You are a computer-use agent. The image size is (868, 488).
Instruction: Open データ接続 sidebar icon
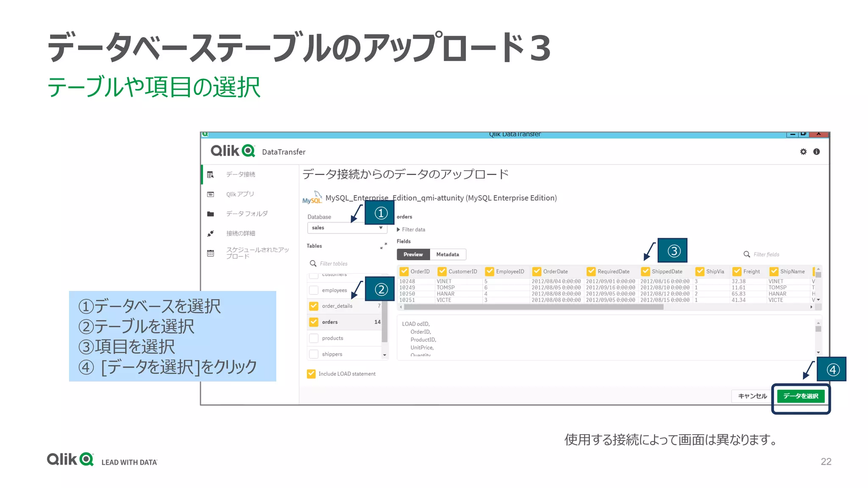point(211,175)
